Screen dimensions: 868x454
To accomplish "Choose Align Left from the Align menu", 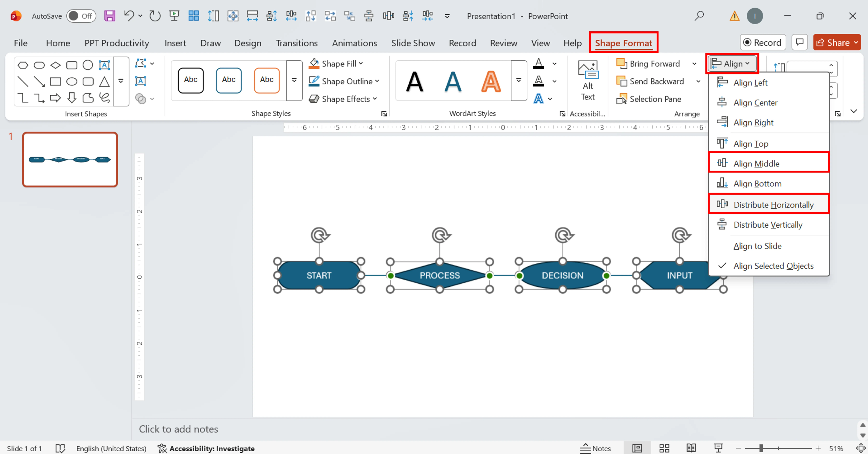I will (769, 83).
